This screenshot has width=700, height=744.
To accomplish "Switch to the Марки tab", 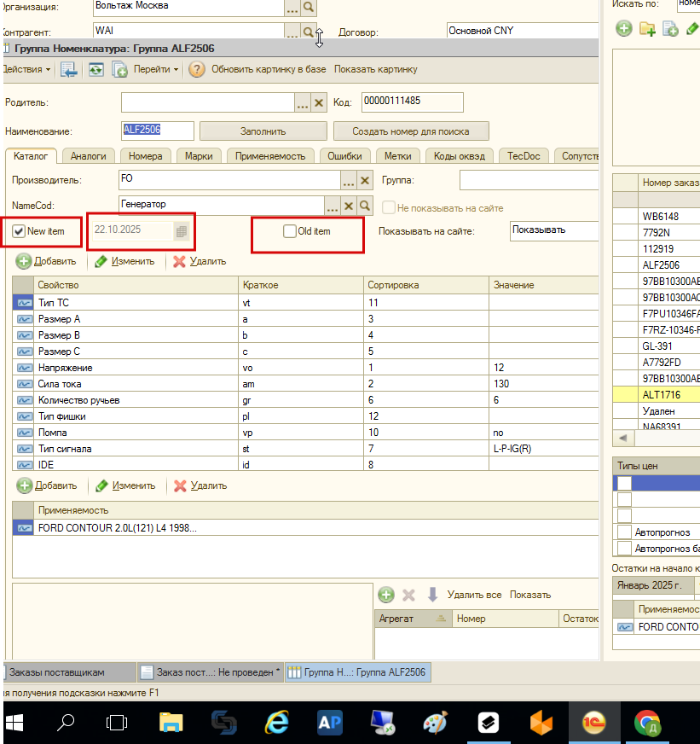I will pos(199,156).
